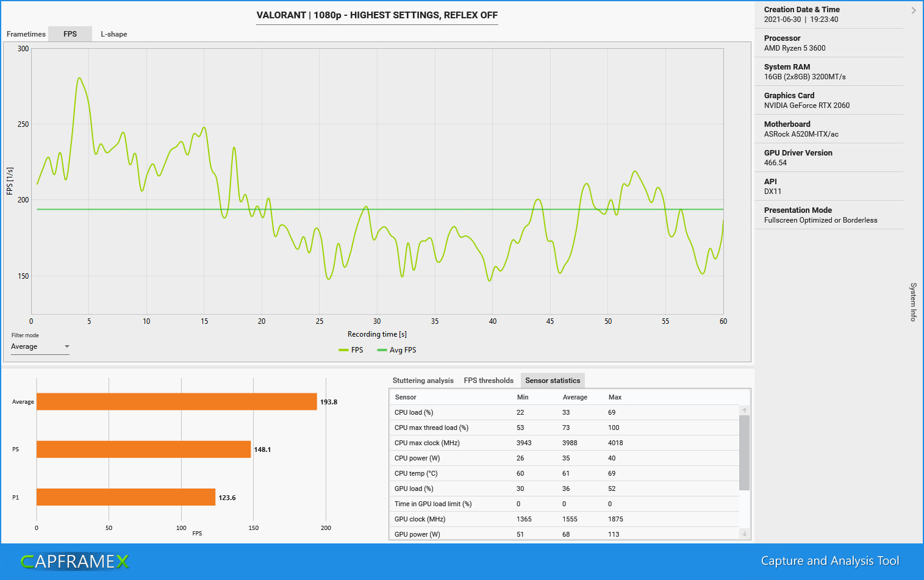Click the sensor table scrollbar thumb
The height and width of the screenshot is (580, 924).
(744, 453)
